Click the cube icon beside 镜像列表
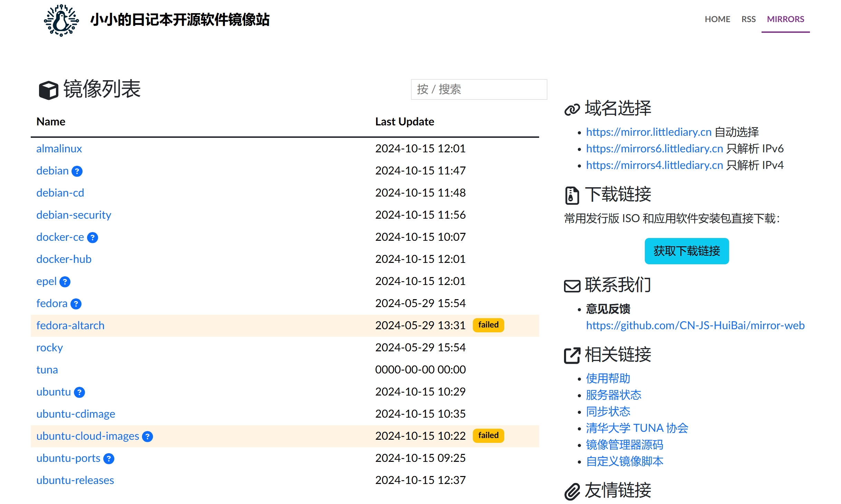The width and height of the screenshot is (841, 504). (x=48, y=90)
